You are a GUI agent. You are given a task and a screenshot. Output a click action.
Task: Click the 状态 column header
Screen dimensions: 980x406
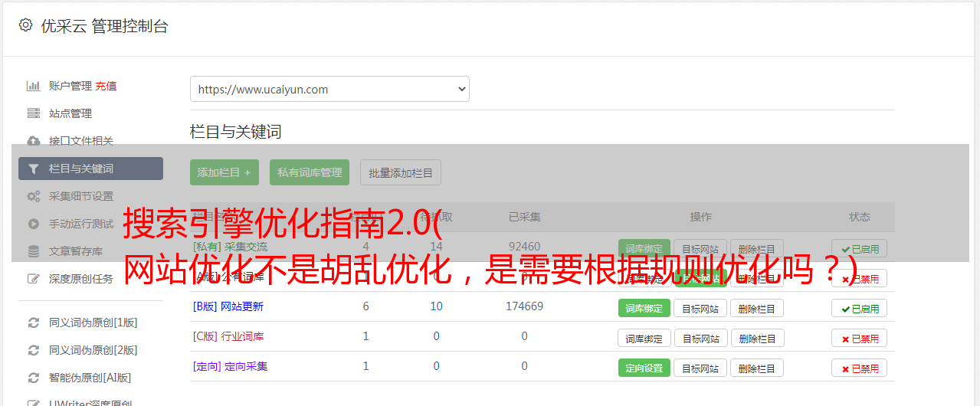click(x=860, y=217)
